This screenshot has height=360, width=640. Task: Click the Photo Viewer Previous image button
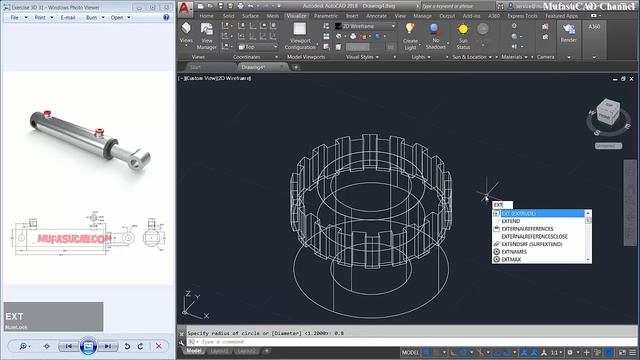(69, 346)
